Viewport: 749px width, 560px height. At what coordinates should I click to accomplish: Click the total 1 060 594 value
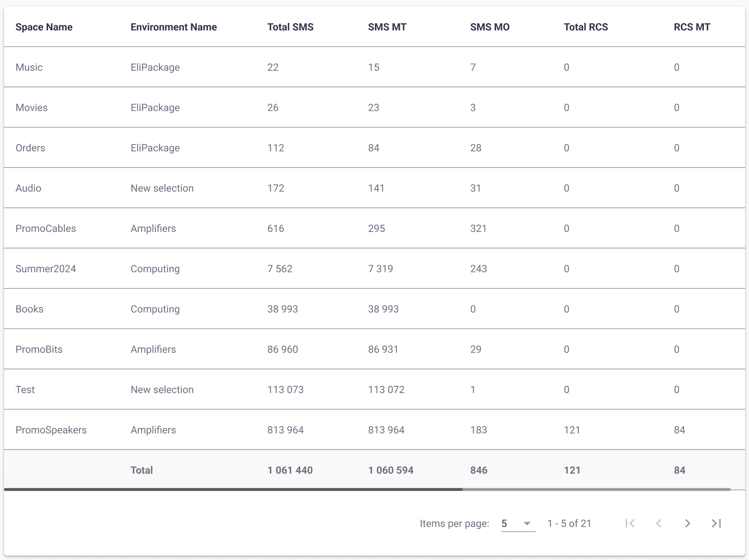(391, 470)
